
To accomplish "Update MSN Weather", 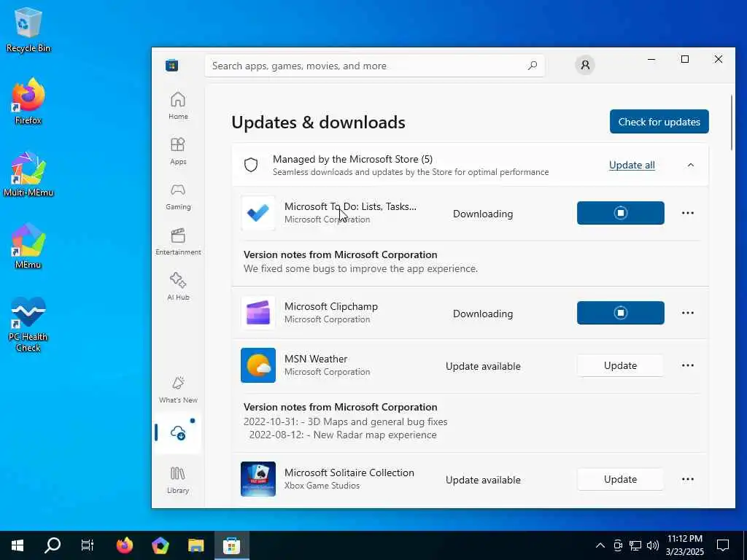I will coord(620,365).
